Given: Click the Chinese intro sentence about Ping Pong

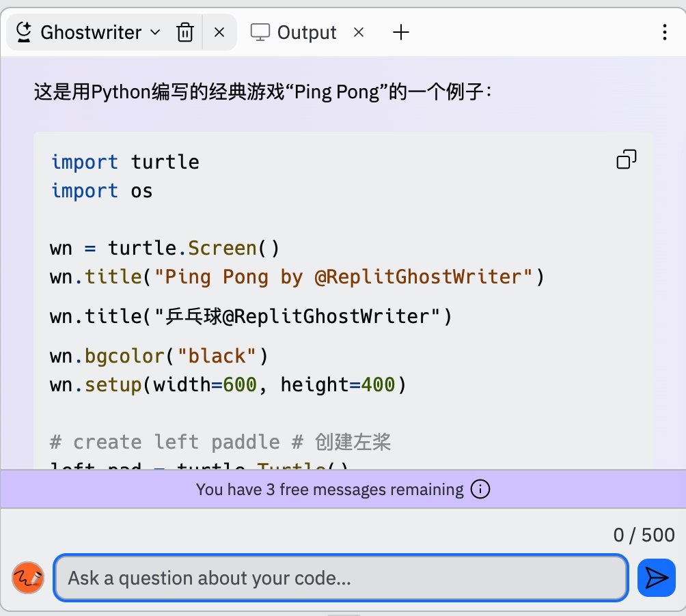Looking at the screenshot, I should point(263,92).
